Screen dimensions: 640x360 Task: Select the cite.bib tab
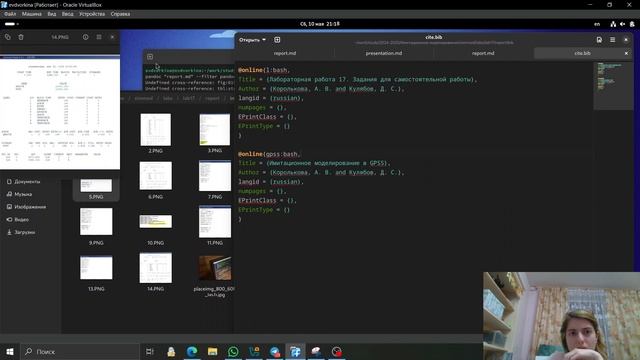click(582, 53)
